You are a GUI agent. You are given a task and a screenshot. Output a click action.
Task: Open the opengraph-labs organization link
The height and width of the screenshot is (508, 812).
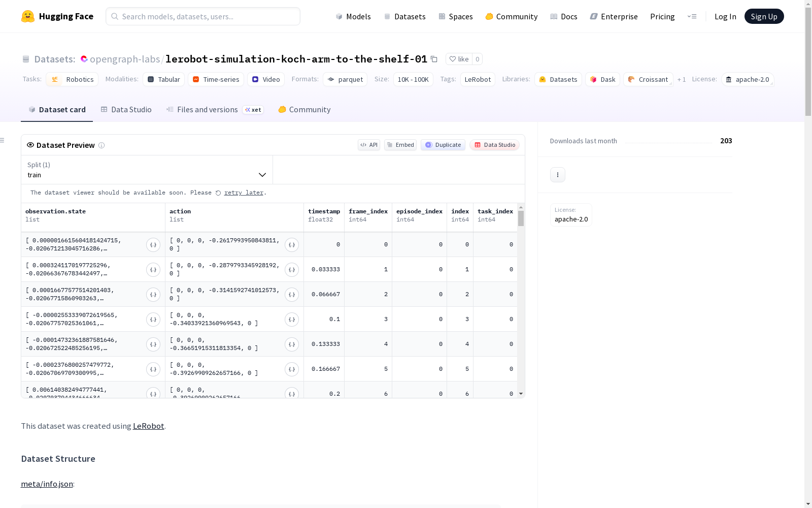pos(125,59)
